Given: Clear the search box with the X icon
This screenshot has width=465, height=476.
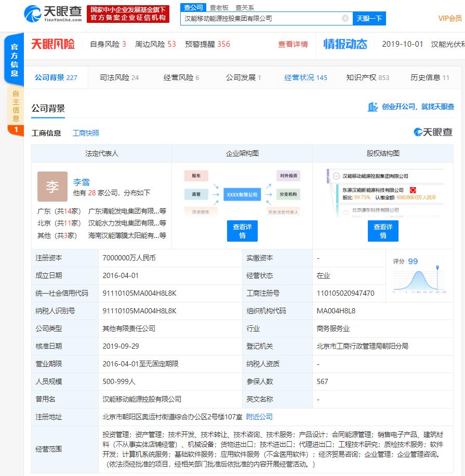Looking at the screenshot, I should [x=345, y=18].
